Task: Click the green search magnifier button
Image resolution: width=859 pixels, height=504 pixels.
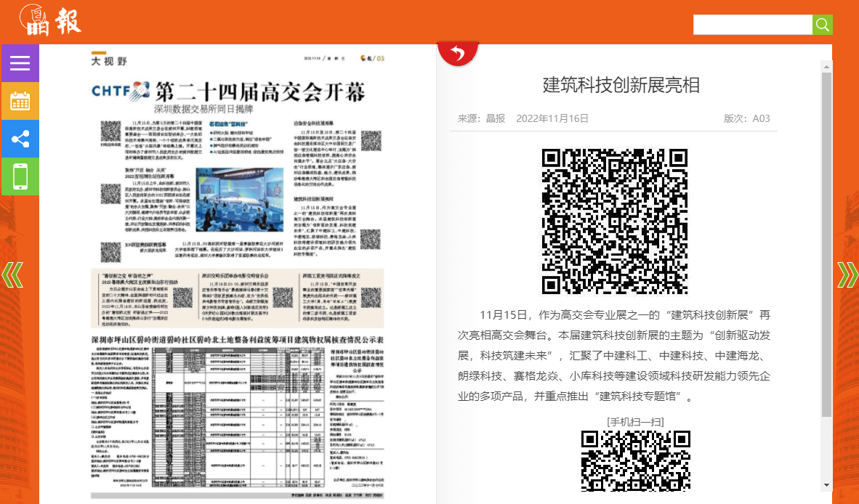Action: pos(822,25)
